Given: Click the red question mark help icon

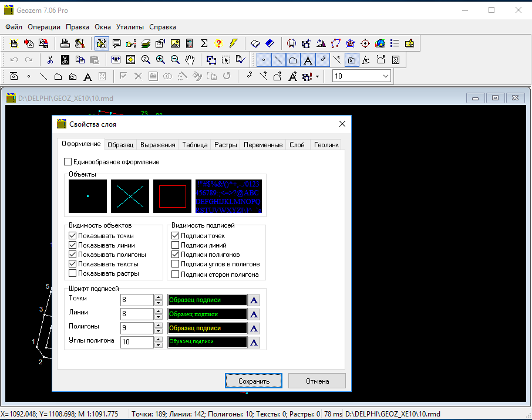Looking at the screenshot, I should tap(219, 43).
